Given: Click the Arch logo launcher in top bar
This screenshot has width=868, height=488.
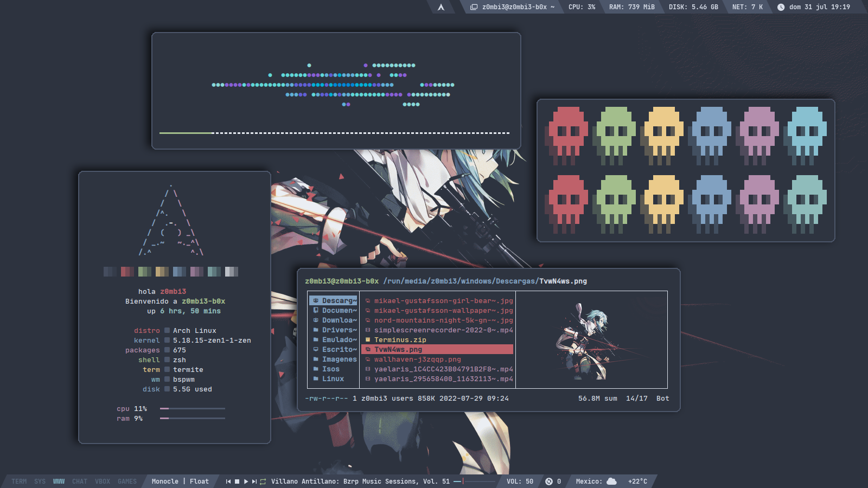Looking at the screenshot, I should (441, 7).
